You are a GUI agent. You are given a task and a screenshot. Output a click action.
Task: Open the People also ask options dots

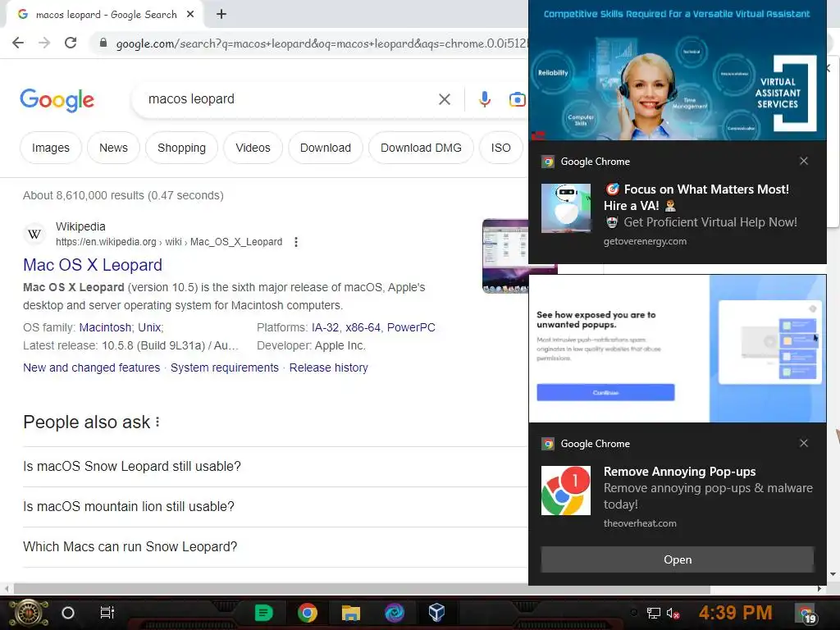pyautogui.click(x=157, y=422)
